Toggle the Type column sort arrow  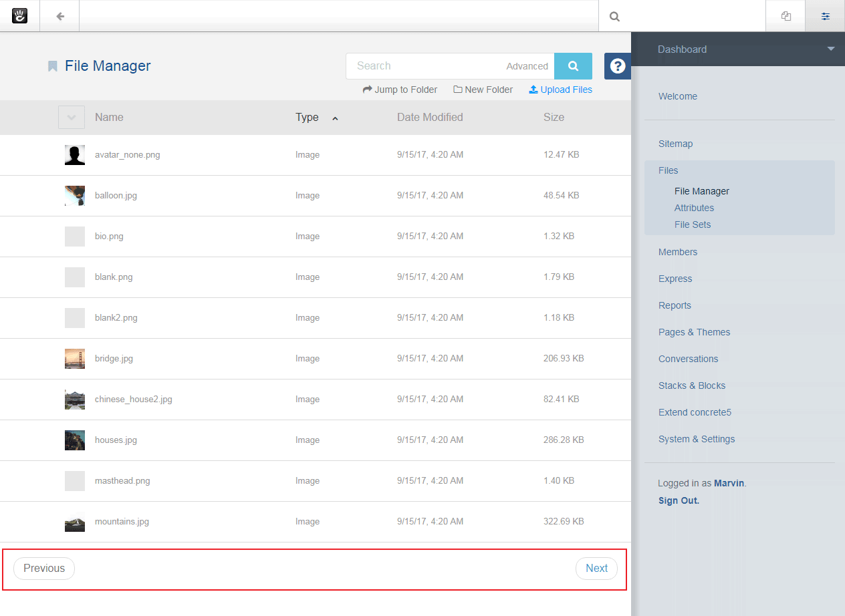335,118
